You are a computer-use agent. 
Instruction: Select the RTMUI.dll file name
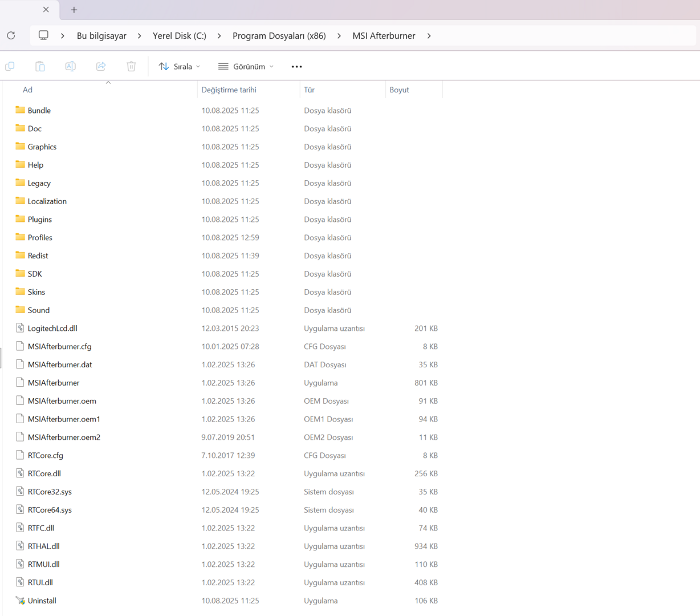point(44,564)
